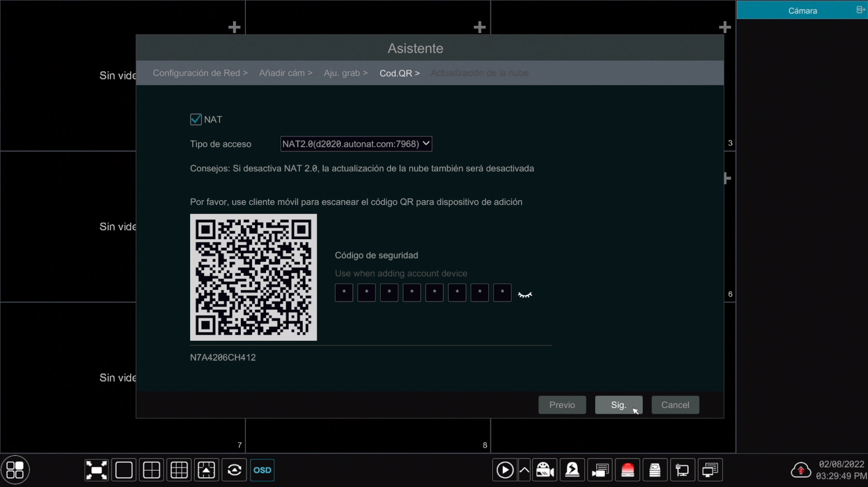The image size is (868, 487).
Task: Open the network status icon
Action: [683, 470]
